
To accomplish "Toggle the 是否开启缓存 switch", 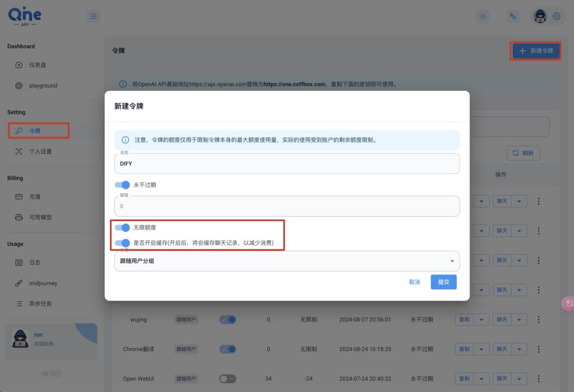I will click(x=122, y=243).
